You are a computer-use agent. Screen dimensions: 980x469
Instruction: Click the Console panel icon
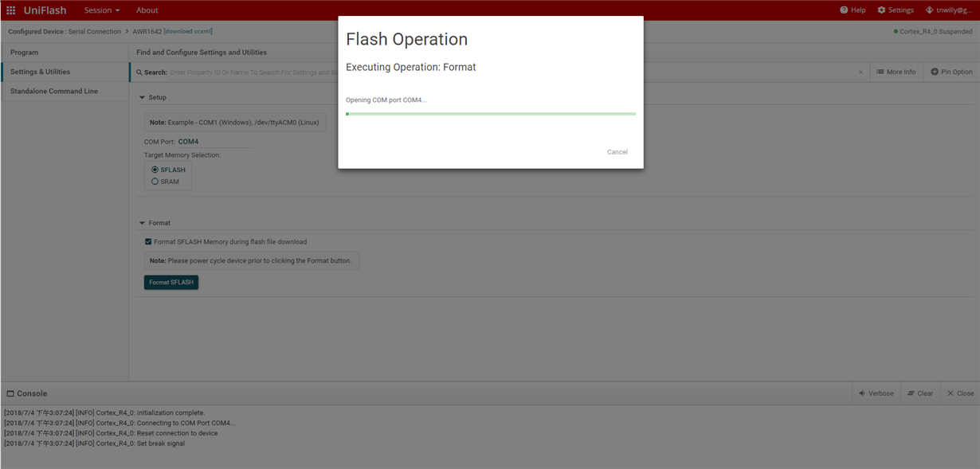[x=10, y=393]
